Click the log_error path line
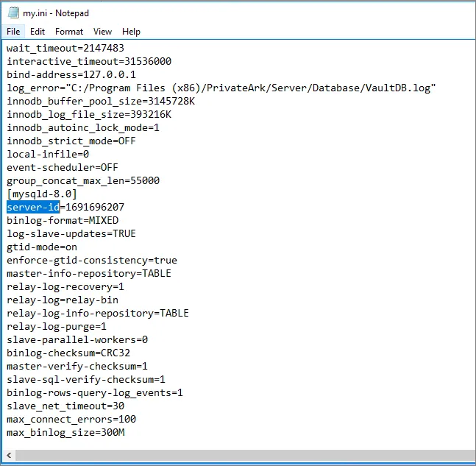Image resolution: width=476 pixels, height=466 pixels. 221,88
